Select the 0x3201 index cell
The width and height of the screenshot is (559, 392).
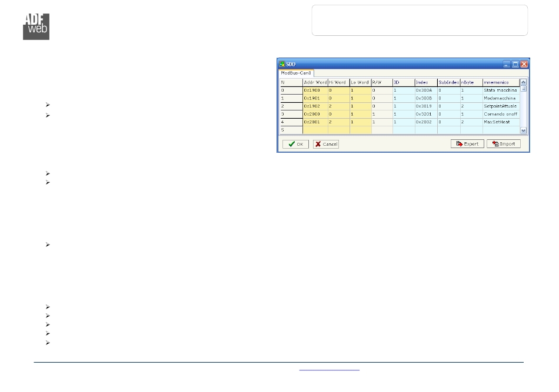426,114
